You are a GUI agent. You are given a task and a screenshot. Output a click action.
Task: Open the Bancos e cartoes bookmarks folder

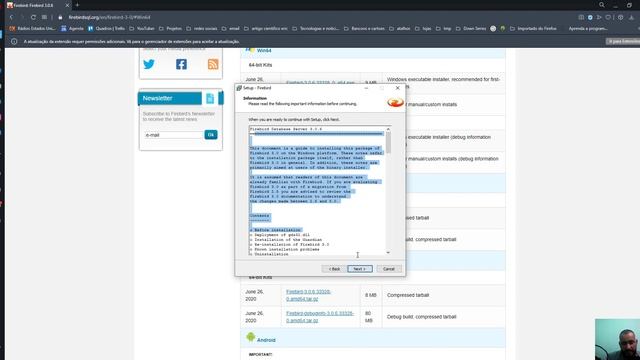(364, 29)
